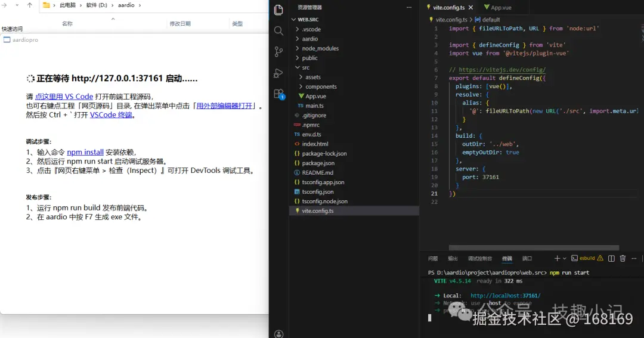The height and width of the screenshot is (338, 644).
Task: Open the Search view in activity bar
Action: pyautogui.click(x=278, y=31)
